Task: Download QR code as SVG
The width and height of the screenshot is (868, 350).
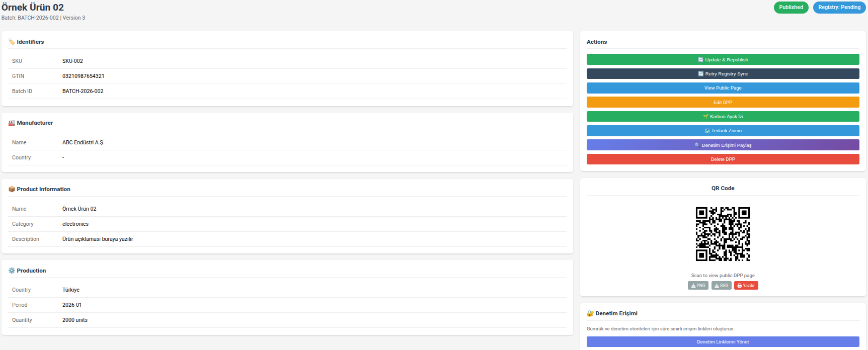Action: pyautogui.click(x=721, y=286)
